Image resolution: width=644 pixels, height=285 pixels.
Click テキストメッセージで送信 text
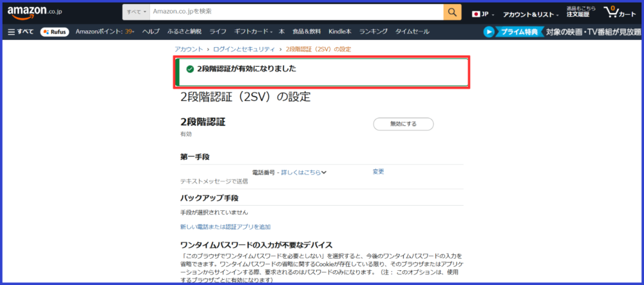[214, 181]
